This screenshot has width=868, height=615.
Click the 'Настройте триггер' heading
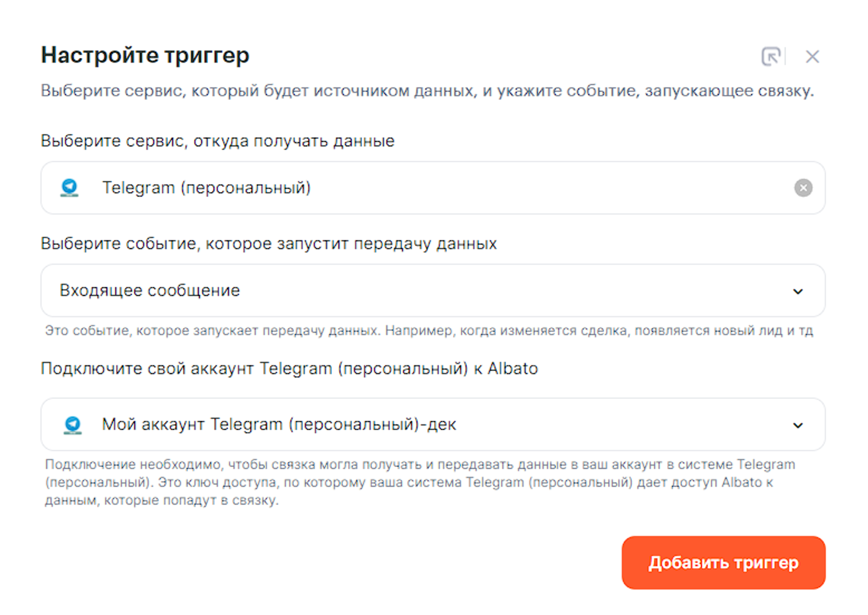pyautogui.click(x=145, y=55)
